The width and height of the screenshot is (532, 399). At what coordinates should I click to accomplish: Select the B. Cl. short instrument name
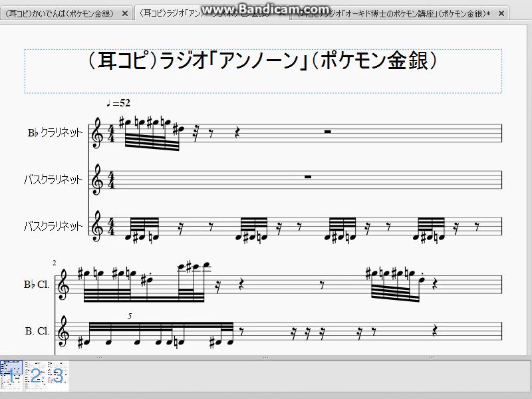[x=37, y=331]
